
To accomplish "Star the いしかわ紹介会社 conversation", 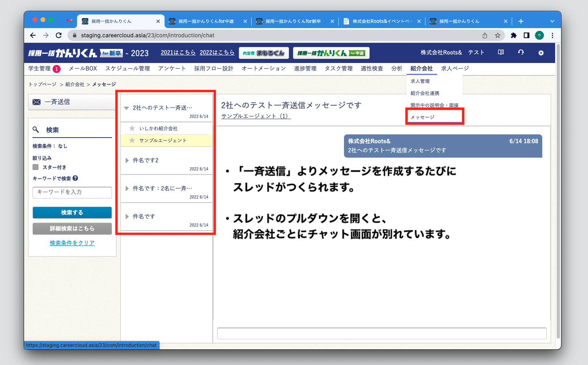I will (132, 128).
